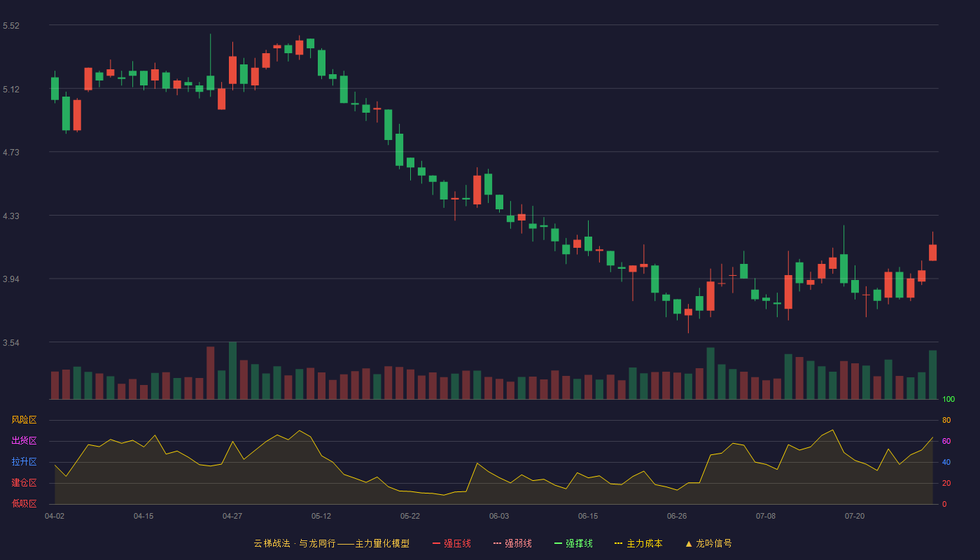Click the 40 value on the indicator scale
This screenshot has width=980, height=560.
(946, 463)
